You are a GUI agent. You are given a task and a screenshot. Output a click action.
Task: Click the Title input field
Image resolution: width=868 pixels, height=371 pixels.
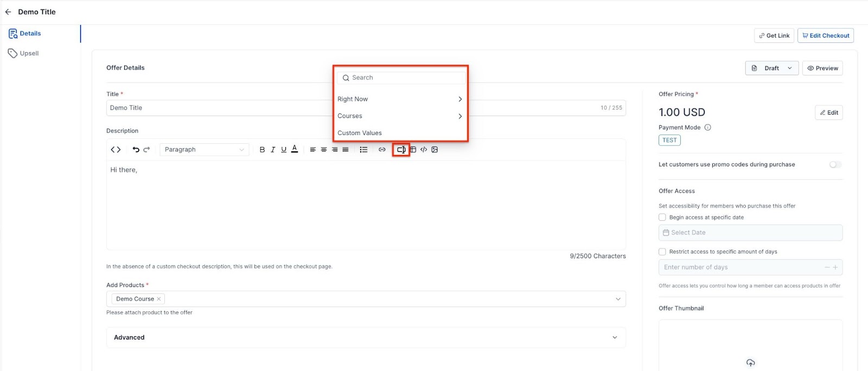click(x=366, y=108)
